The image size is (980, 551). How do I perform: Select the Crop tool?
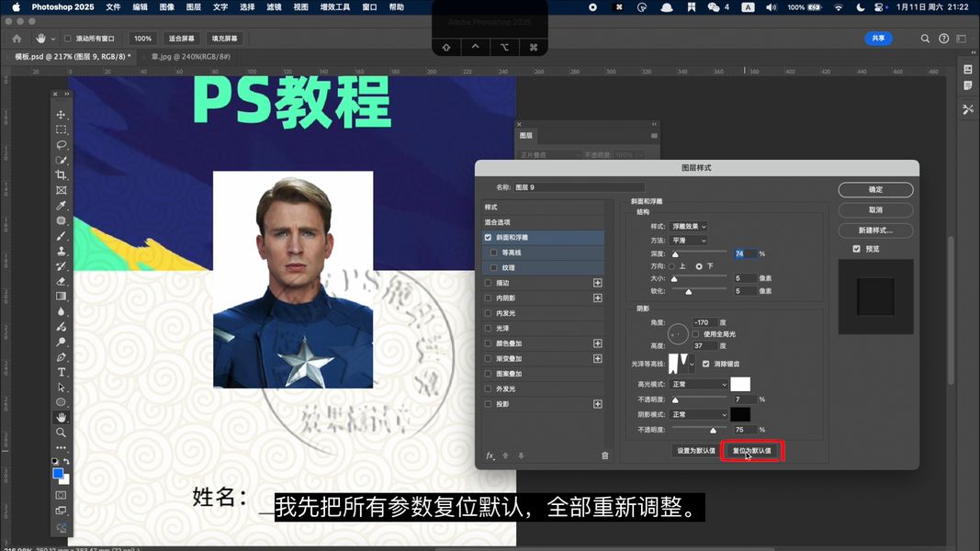tap(61, 174)
